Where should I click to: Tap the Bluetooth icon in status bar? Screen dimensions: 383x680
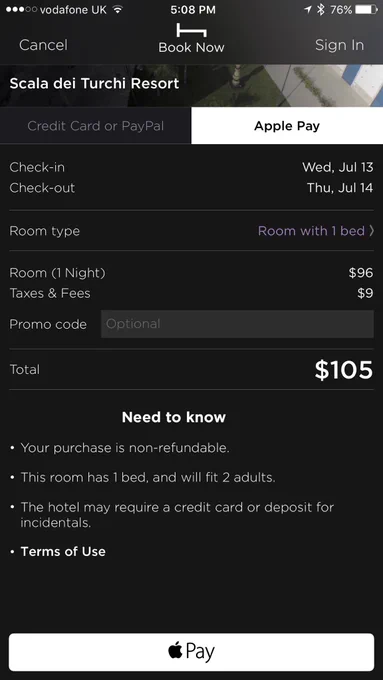pos(321,10)
